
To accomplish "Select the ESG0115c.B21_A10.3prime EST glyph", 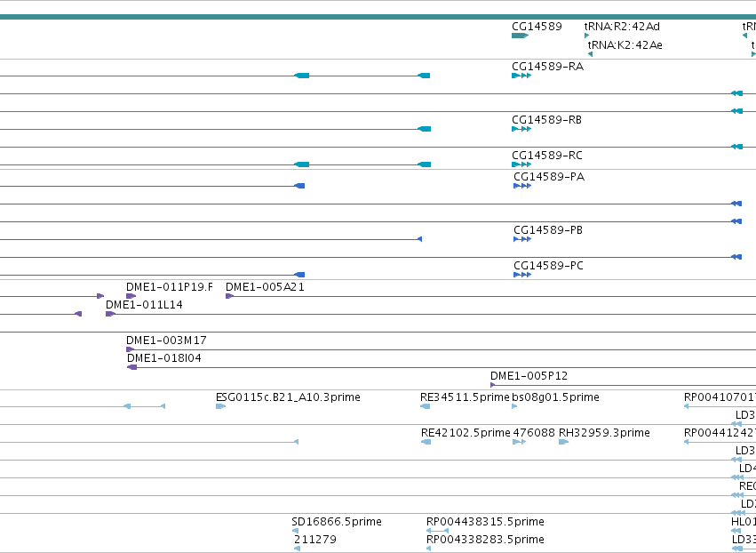I will 220,406.
